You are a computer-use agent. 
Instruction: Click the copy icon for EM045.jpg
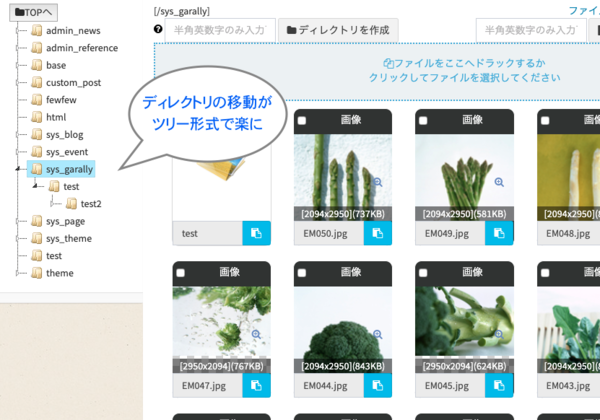coord(499,385)
